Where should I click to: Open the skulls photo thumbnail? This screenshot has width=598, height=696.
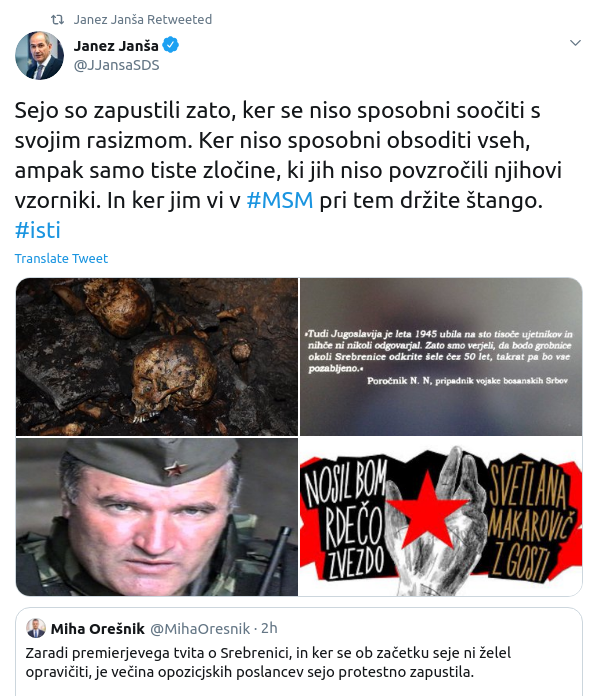point(157,356)
